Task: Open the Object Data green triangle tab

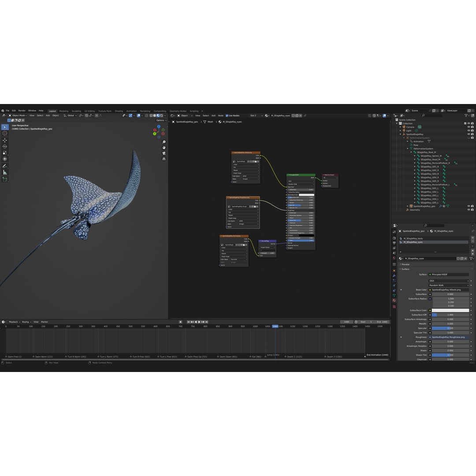Action: coord(394,295)
